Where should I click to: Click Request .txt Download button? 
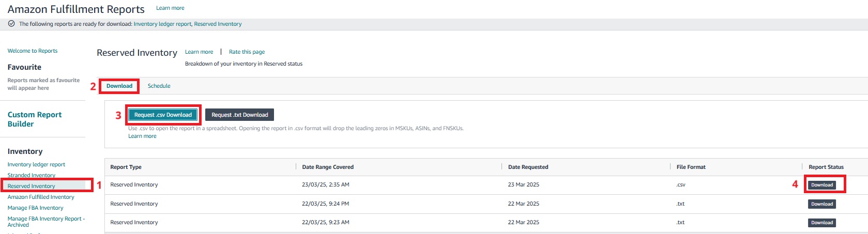(240, 115)
